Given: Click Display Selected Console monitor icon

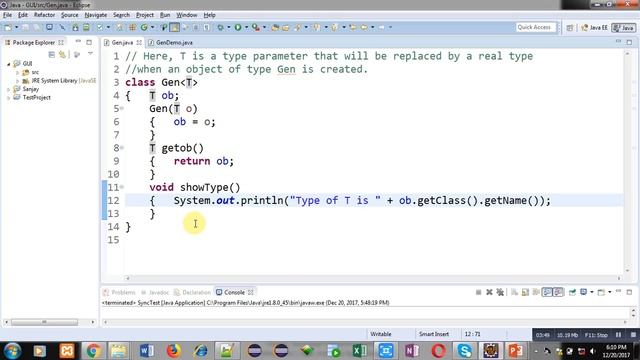Looking at the screenshot, I should pyautogui.click(x=584, y=292).
